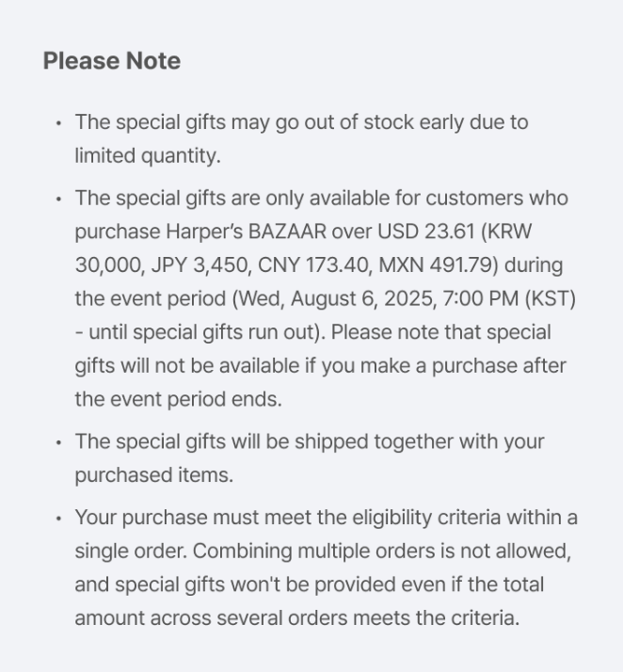Viewport: 623px width, 672px height.
Task: Click the text "the event period ends."
Action: 178,399
